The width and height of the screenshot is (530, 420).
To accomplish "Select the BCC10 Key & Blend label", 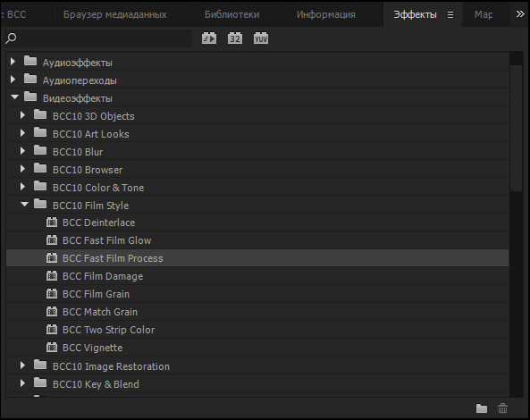I will [96, 384].
